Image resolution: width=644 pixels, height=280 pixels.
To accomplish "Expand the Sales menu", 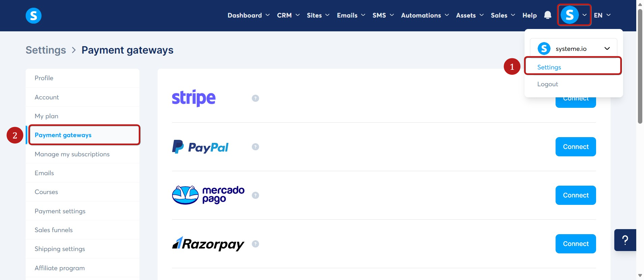I will 503,15.
